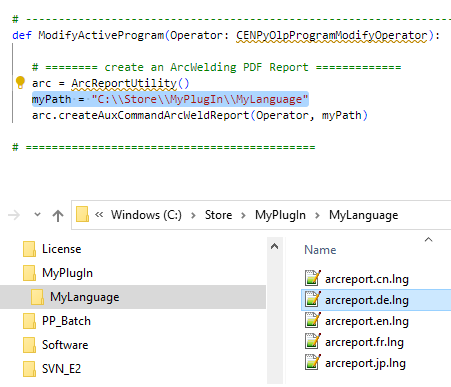Sort files by the Name column header
Image resolution: width=451 pixels, height=387 pixels.
320,250
